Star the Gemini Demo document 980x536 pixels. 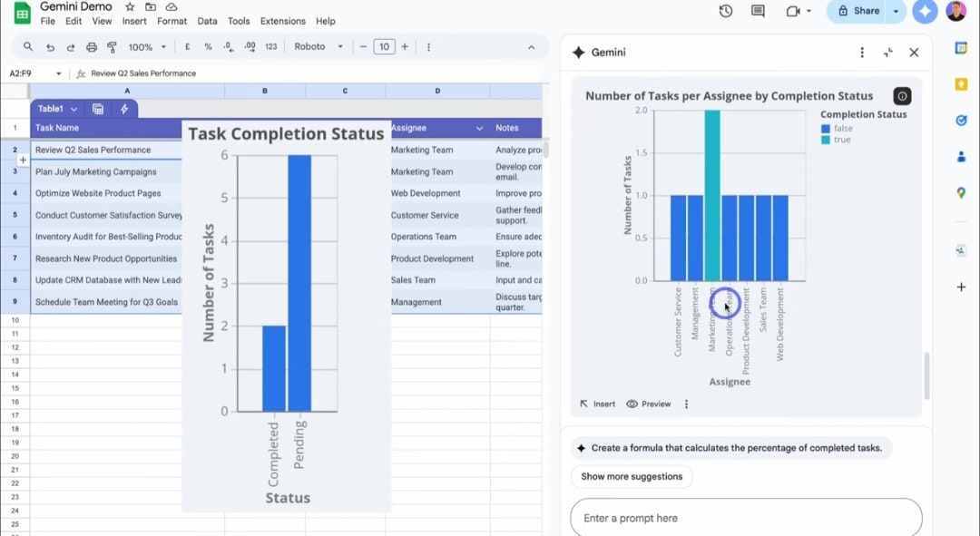(130, 7)
